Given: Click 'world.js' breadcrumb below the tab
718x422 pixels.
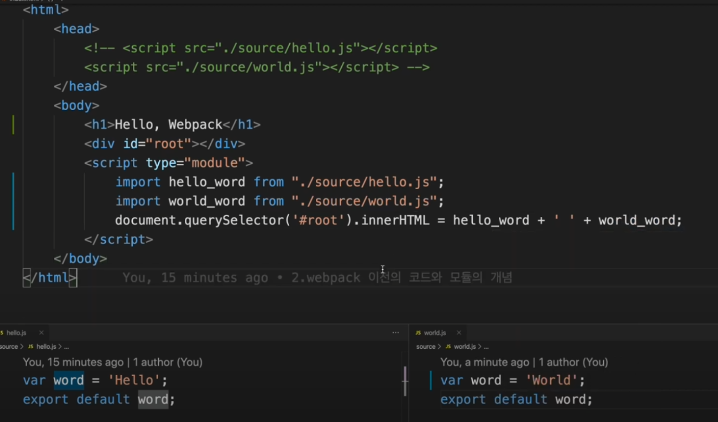Looking at the screenshot, I should (x=464, y=346).
